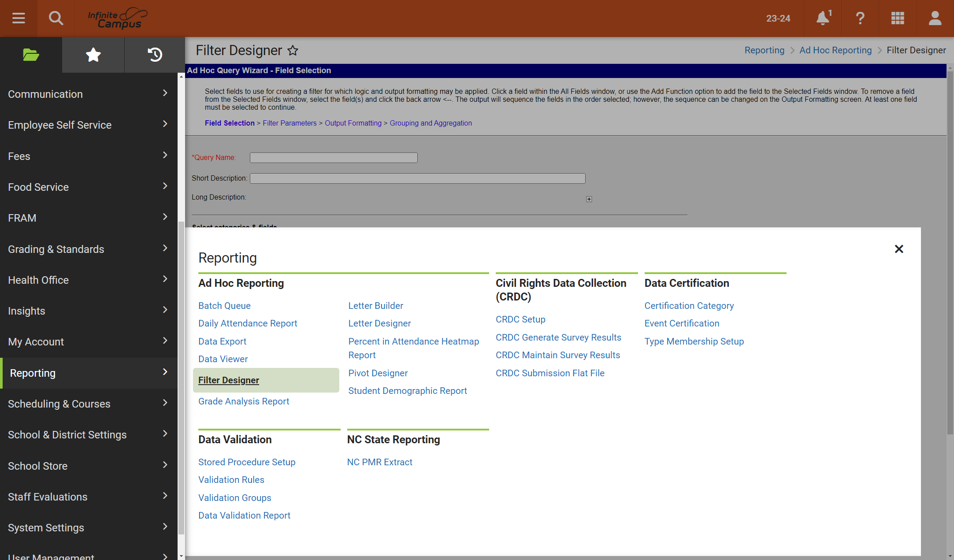Select the 23-24 school year
Image resolution: width=954 pixels, height=560 pixels.
point(778,18)
